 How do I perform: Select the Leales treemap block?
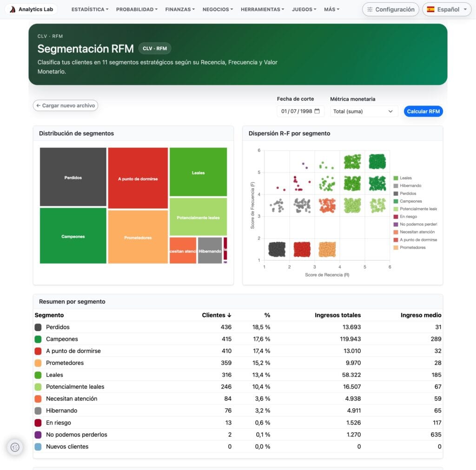click(x=198, y=172)
